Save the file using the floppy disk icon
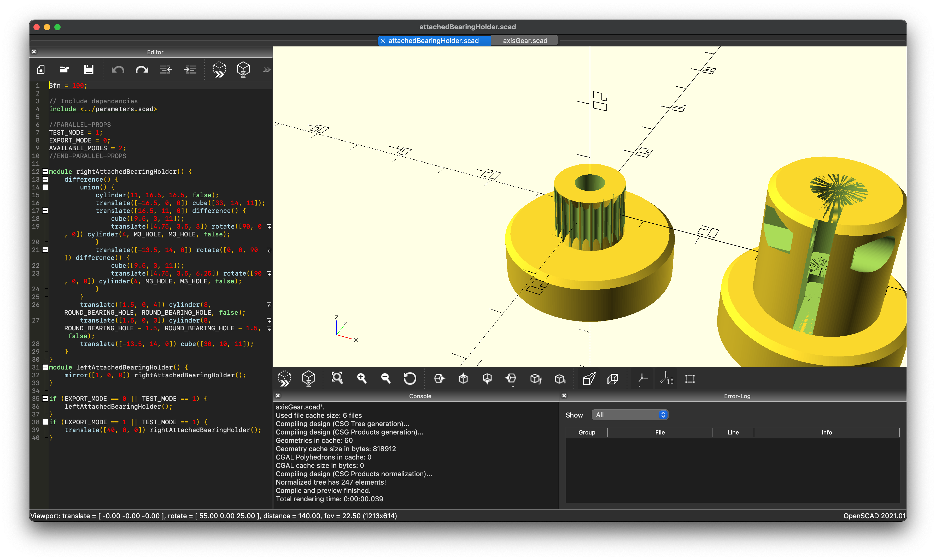 coord(89,69)
